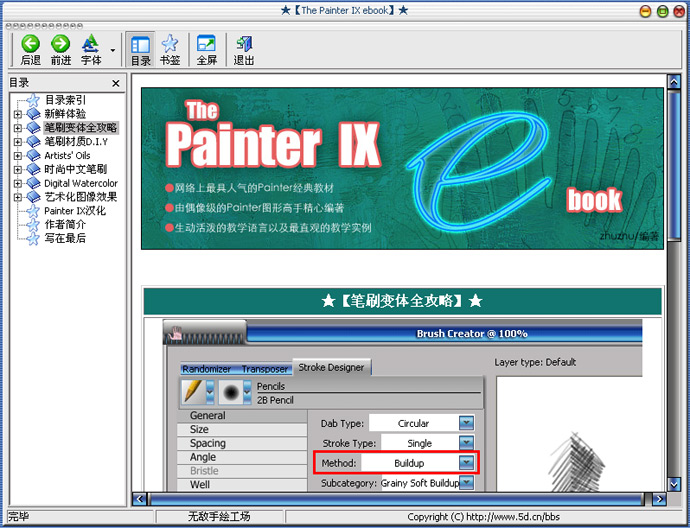
Task: Switch to the Stroke Designer tab
Action: coord(331,367)
